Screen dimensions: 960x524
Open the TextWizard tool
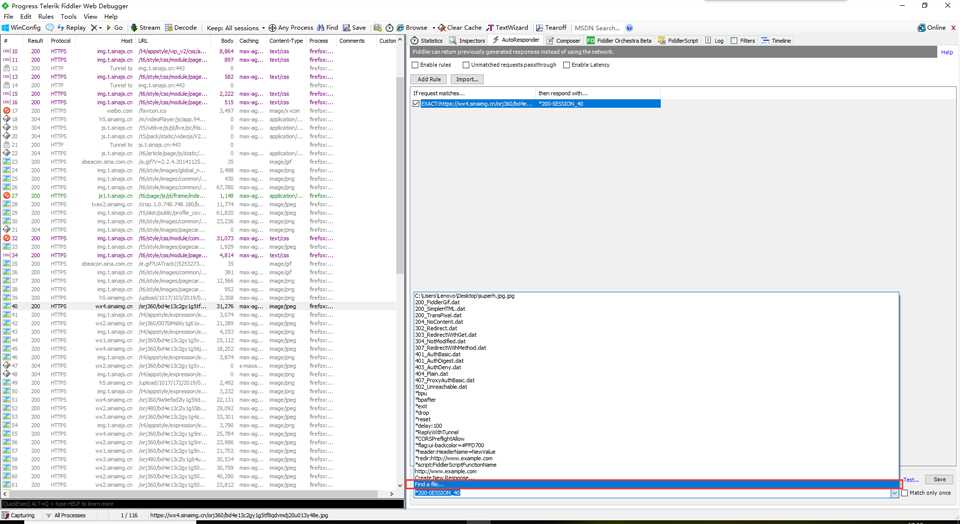[508, 28]
